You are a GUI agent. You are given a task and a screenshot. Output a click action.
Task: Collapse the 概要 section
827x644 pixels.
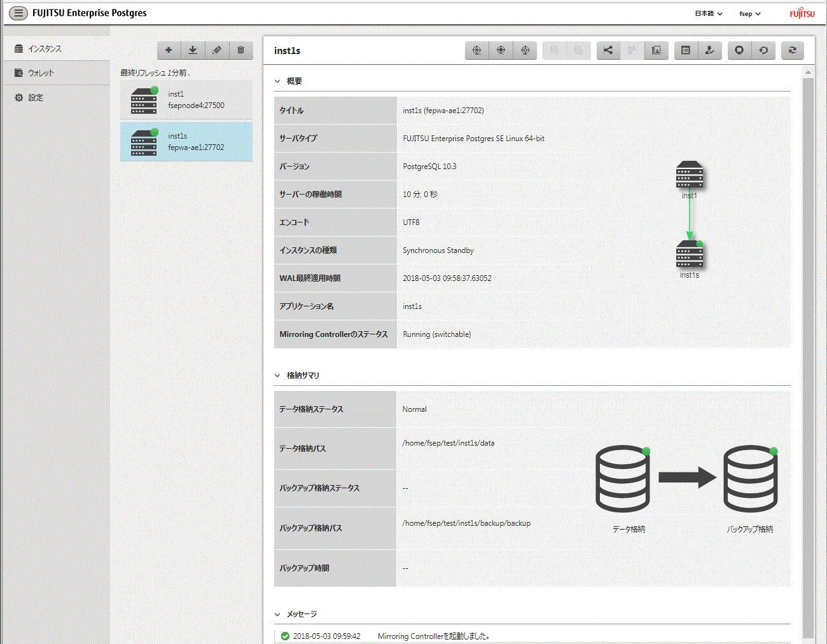(277, 81)
